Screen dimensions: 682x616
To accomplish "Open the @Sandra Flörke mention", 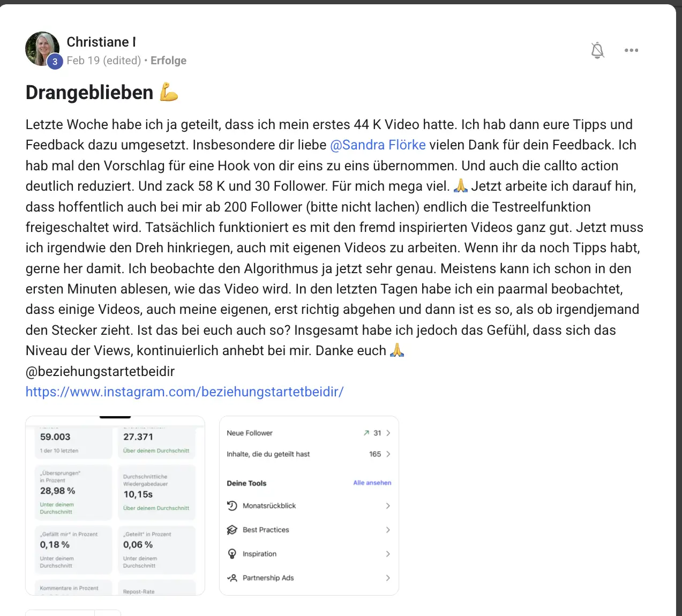I will click(378, 145).
